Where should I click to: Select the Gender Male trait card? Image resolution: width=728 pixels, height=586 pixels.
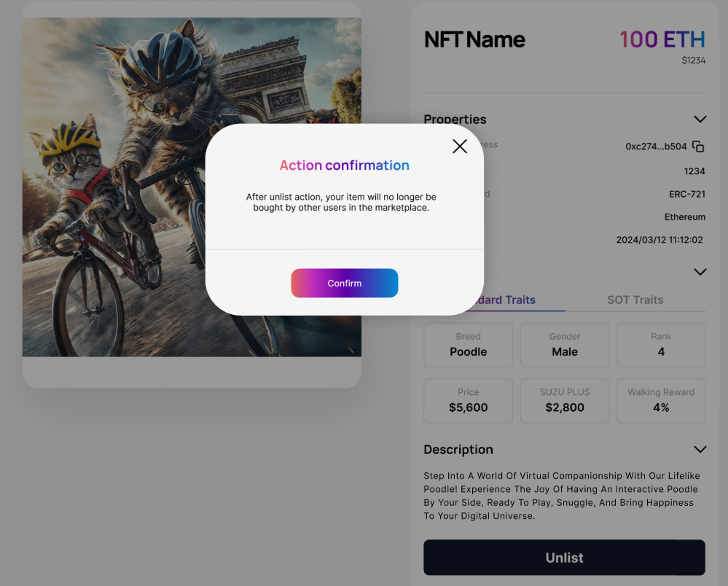[564, 345]
